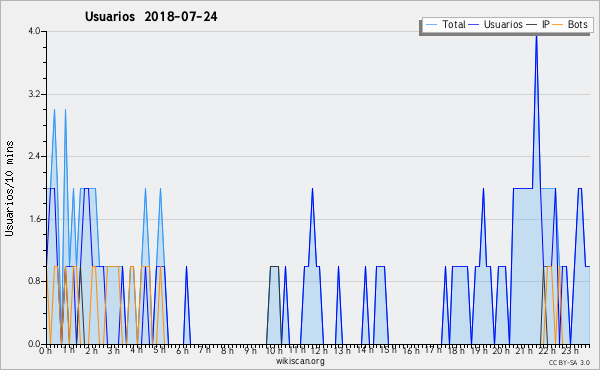This screenshot has width=600, height=370.
Task: Click the '6 h' x-axis label
Action: pyautogui.click(x=183, y=351)
